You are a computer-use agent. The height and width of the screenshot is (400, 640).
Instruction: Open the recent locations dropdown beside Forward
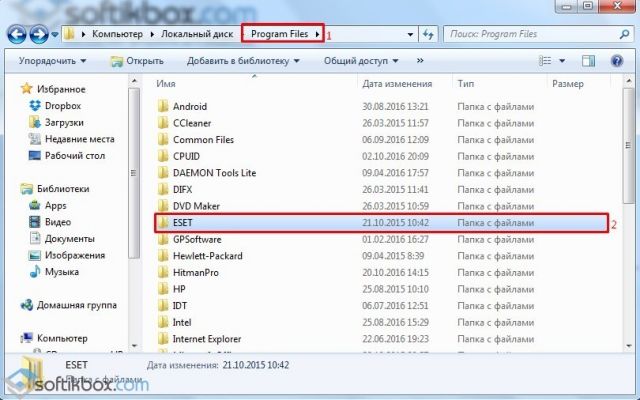(x=55, y=35)
